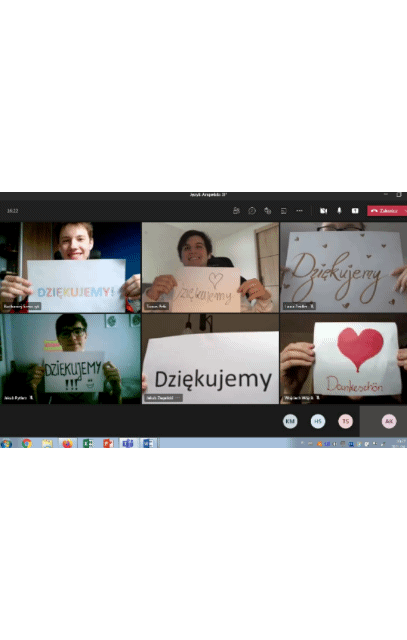
Task: Select the colorful DZIĘKUJEMY video tile
Action: [x=70, y=267]
